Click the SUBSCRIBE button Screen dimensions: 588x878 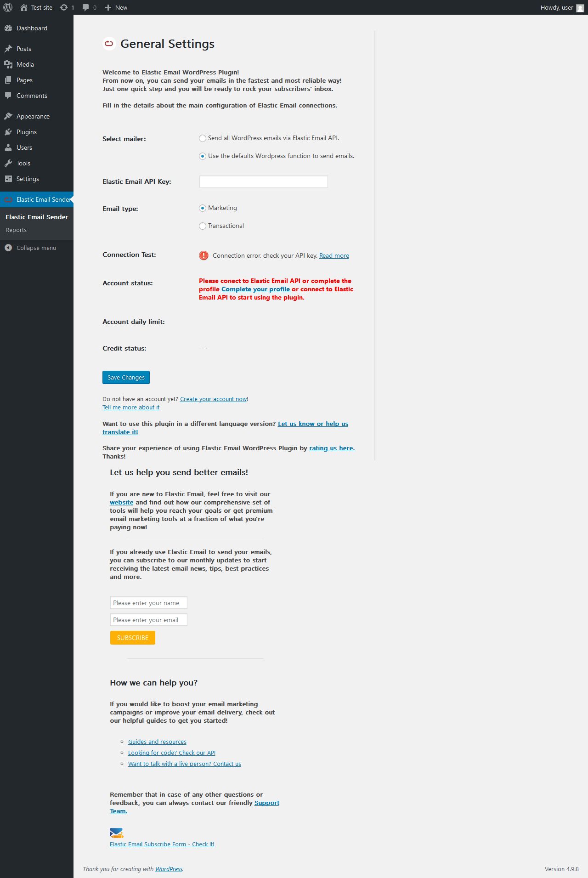[x=133, y=638]
